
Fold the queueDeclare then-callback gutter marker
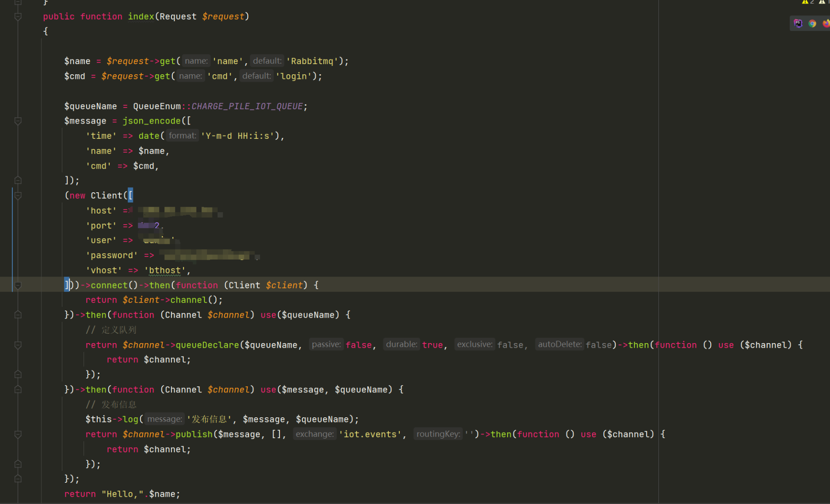click(x=18, y=345)
